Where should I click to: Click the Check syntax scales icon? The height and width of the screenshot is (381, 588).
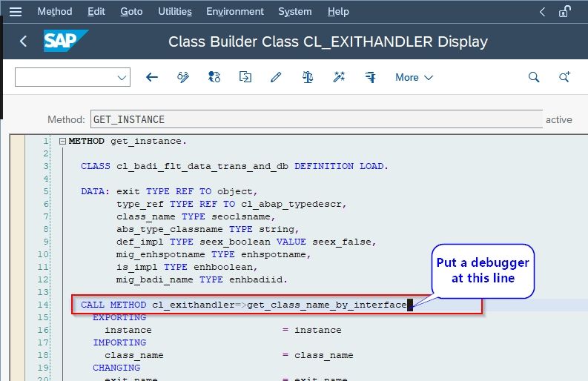(x=308, y=77)
